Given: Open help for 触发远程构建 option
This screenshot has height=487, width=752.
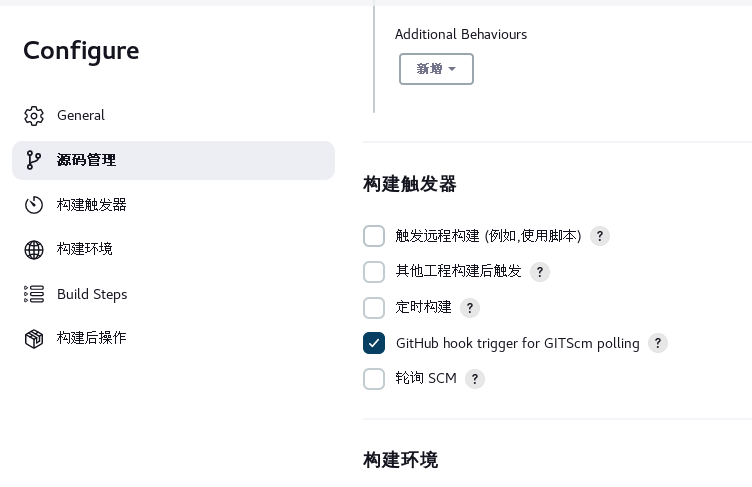Looking at the screenshot, I should tap(599, 236).
